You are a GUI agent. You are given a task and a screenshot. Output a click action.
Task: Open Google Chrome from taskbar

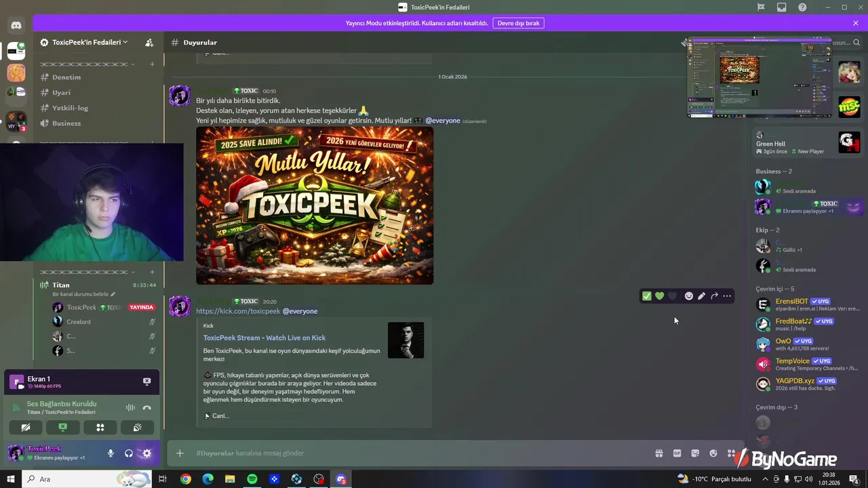pyautogui.click(x=185, y=479)
